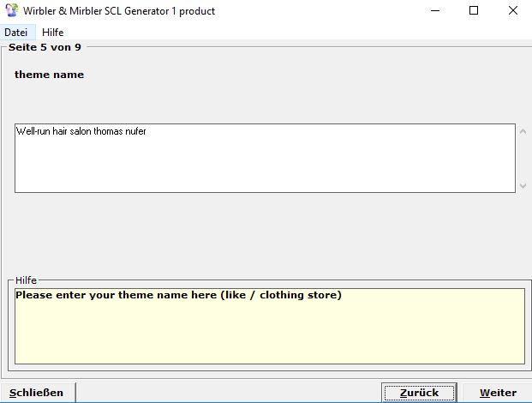The width and height of the screenshot is (532, 403).
Task: Click the application icon in the title bar
Action: click(12, 11)
